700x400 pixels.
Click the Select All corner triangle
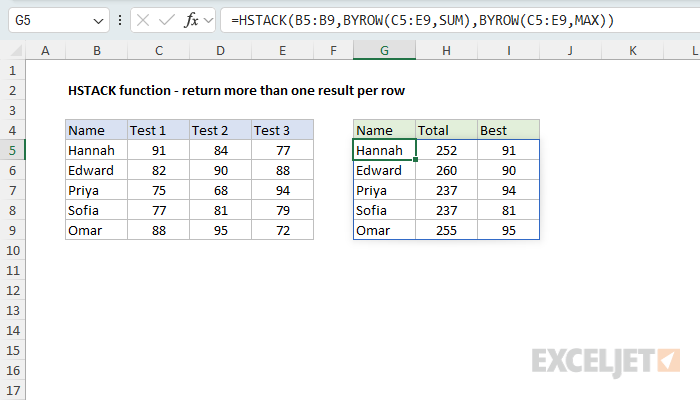16,50
